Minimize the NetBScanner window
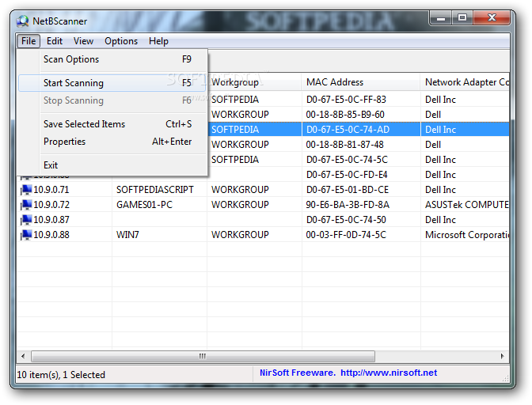Image resolution: width=532 pixels, height=405 pixels. coord(441,18)
